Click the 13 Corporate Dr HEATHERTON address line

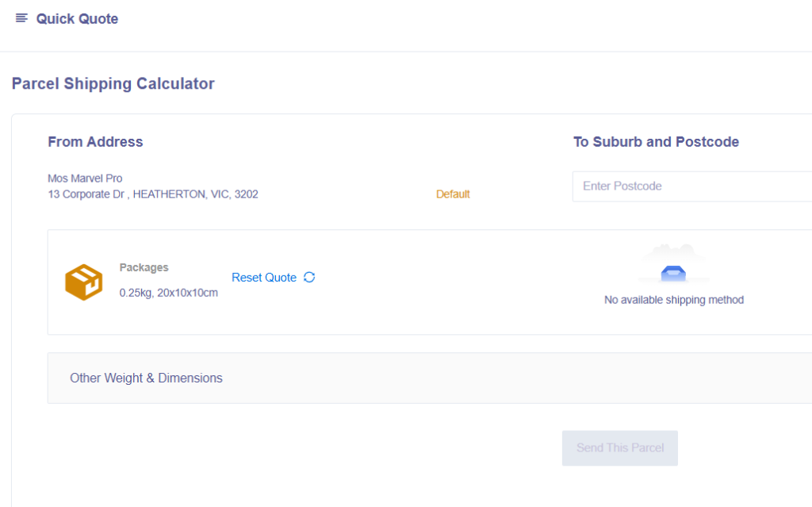pyautogui.click(x=153, y=194)
